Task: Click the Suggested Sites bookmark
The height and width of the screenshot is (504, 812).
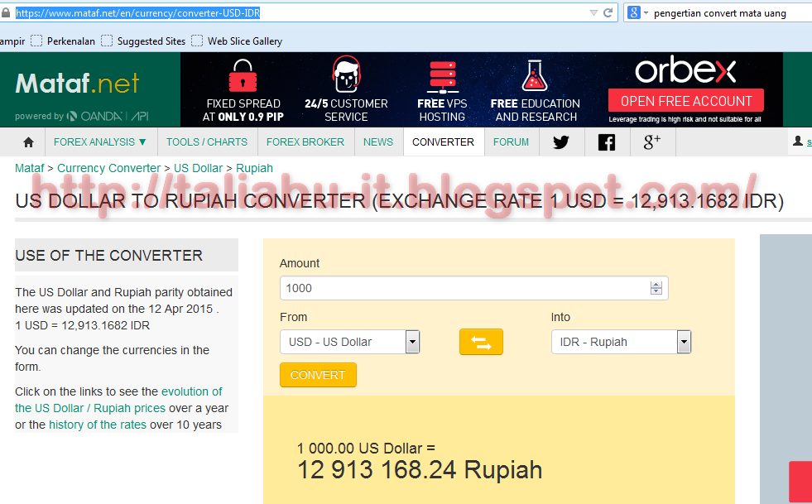Action: point(143,41)
